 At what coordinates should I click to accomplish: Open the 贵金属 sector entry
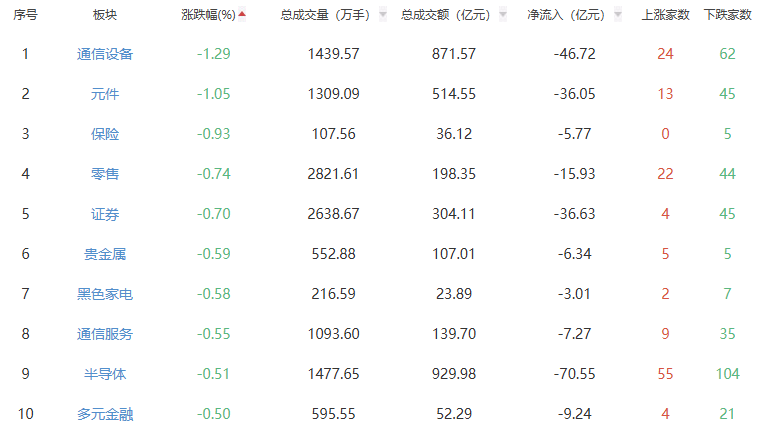(x=104, y=254)
